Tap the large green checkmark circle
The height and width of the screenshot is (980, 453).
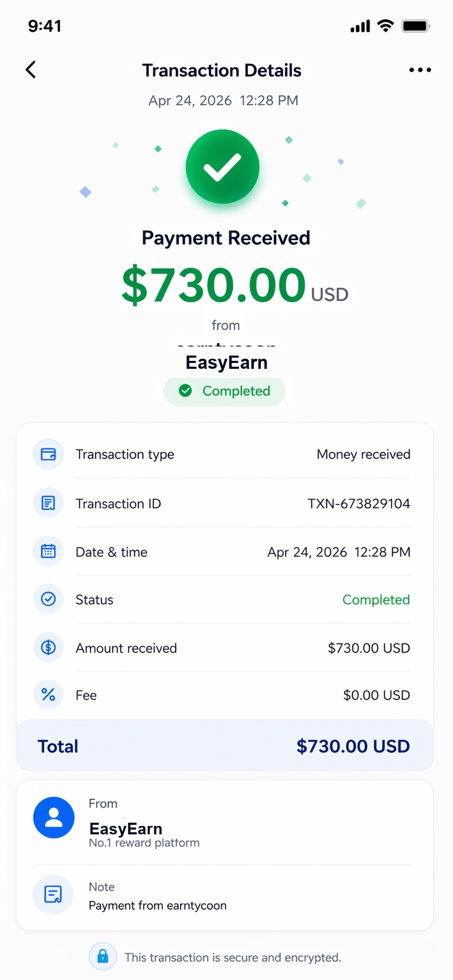[x=223, y=167]
